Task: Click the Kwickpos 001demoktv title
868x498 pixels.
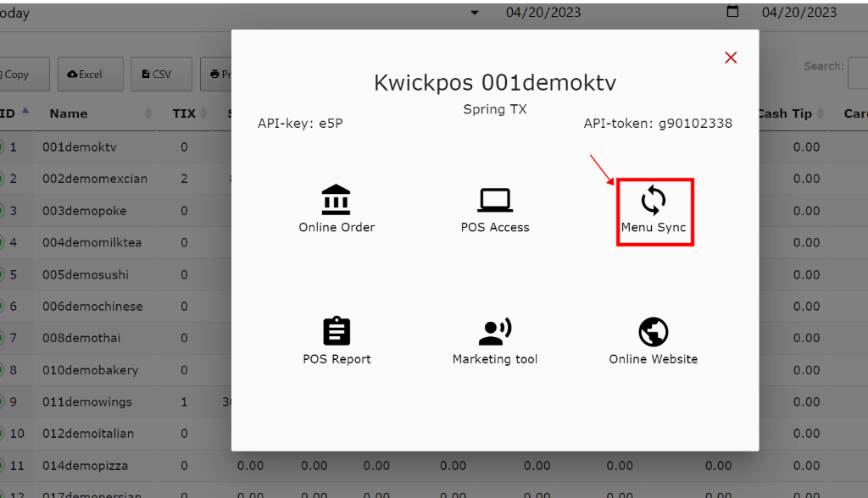Action: coord(495,83)
